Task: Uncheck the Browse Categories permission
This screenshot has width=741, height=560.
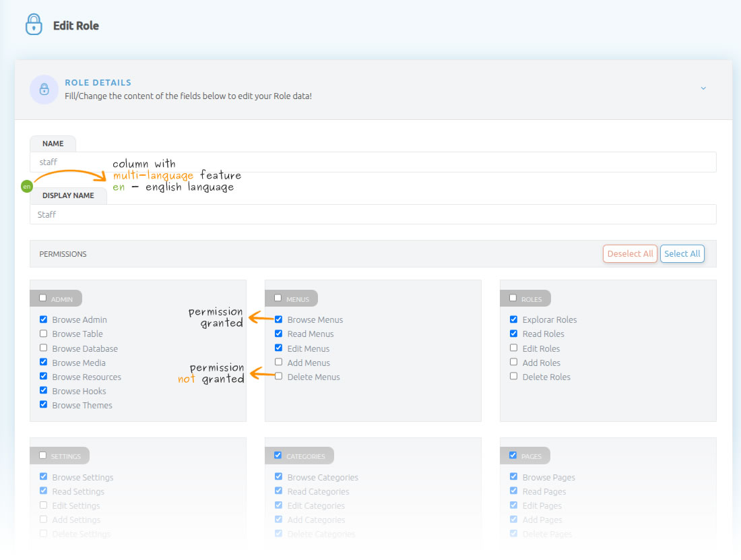Action: [279, 476]
